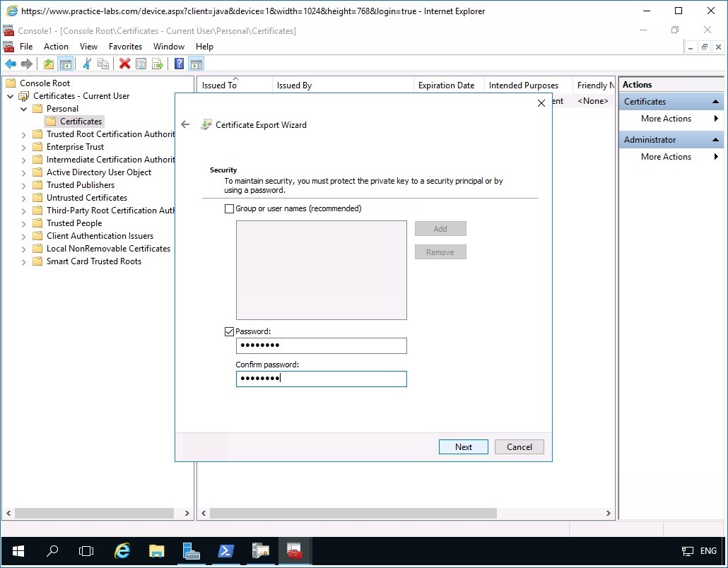Click the Copy icon in toolbar
728x568 pixels.
click(103, 64)
